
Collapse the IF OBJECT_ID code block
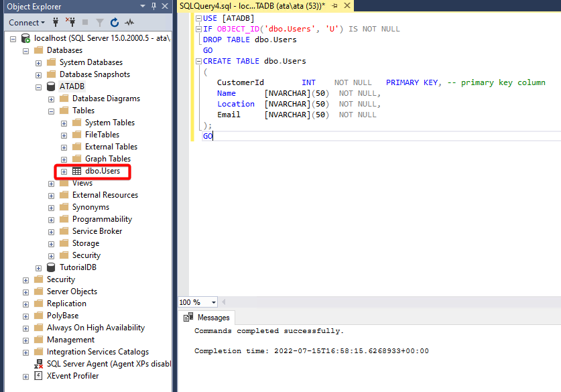[x=198, y=29]
